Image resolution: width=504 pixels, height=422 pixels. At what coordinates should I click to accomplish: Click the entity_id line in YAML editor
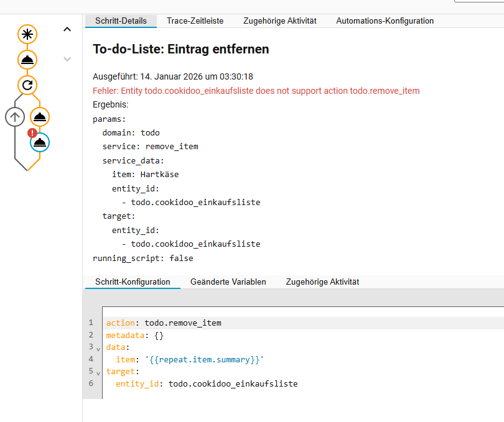[207, 384]
